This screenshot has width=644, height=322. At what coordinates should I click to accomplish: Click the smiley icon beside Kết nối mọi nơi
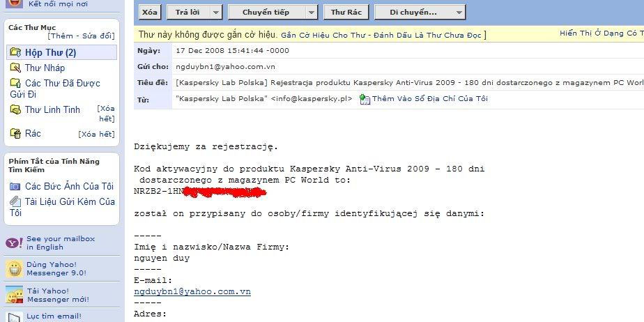[15, 3]
